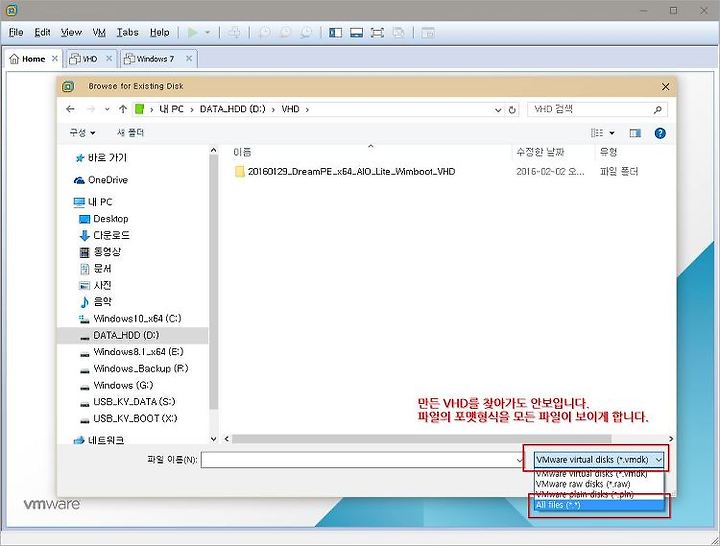Select Windows10_x64 (C:) drive
The image size is (720, 546).
[130, 319]
